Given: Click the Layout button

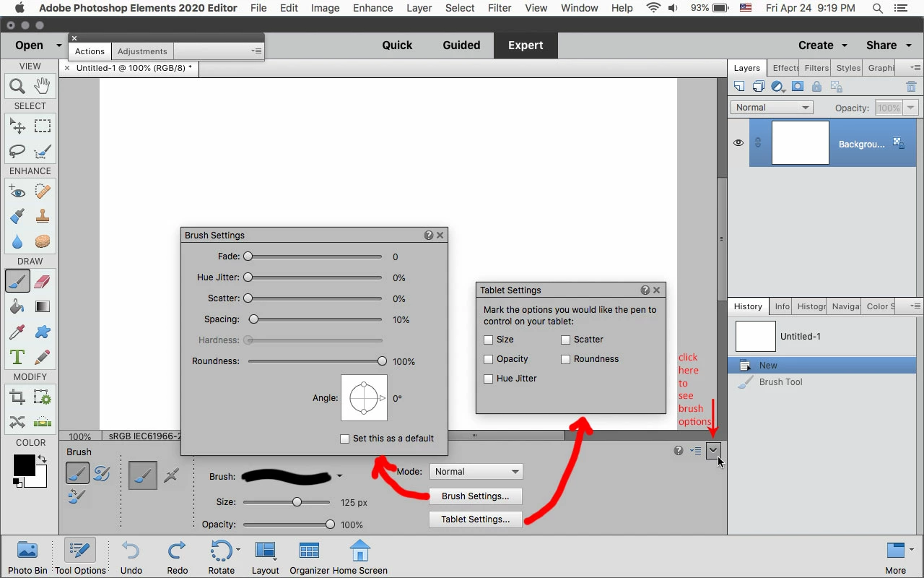Looking at the screenshot, I should tap(265, 556).
